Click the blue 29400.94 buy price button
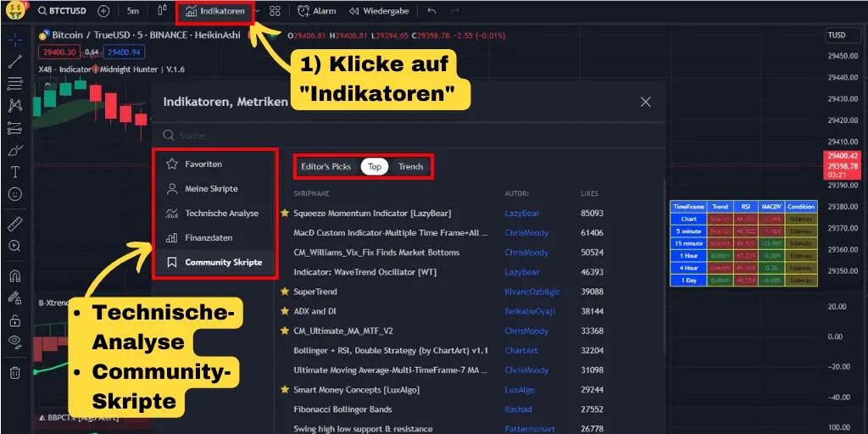This screenshot has height=434, width=868. 125,53
